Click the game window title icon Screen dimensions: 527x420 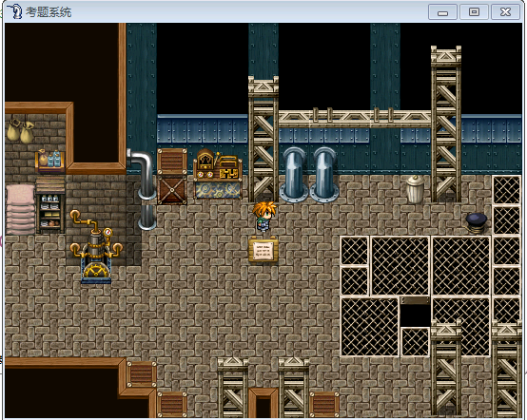pos(14,11)
